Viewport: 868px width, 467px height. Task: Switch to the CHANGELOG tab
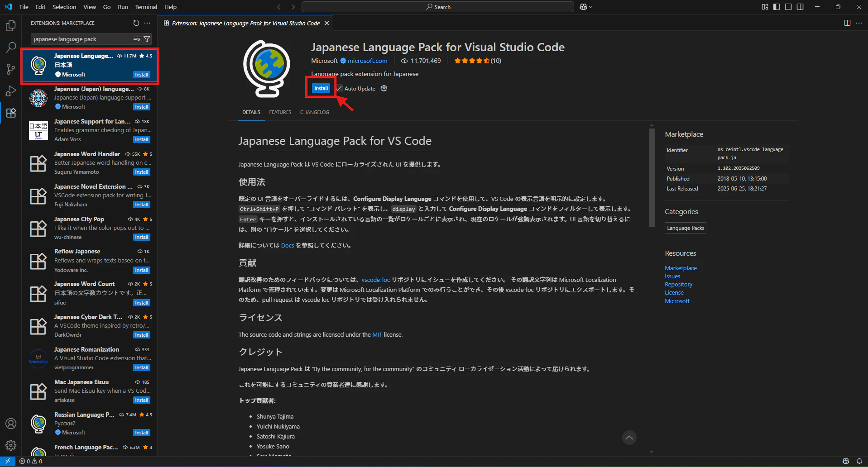pos(315,112)
